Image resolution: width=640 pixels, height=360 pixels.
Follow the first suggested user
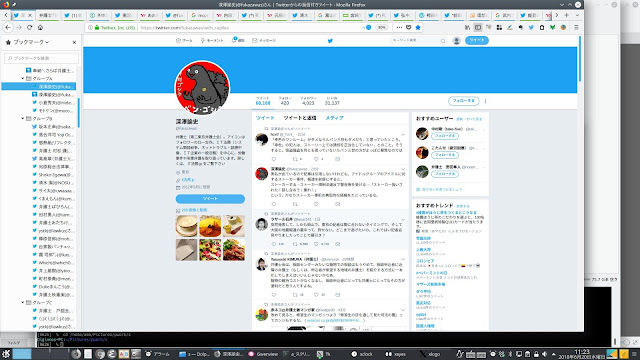(444, 136)
